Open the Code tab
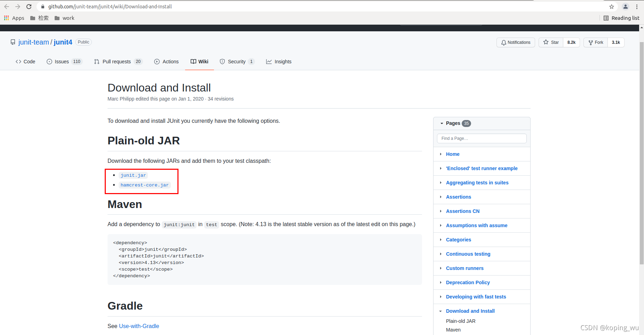This screenshot has width=644, height=335. pos(25,62)
